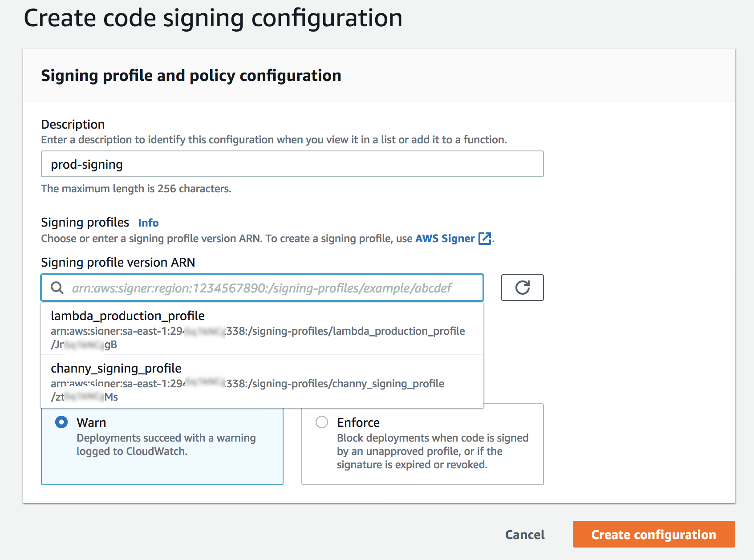Screen dimensions: 754x560
Task: Click the Enforce policy description text
Action: [432, 451]
